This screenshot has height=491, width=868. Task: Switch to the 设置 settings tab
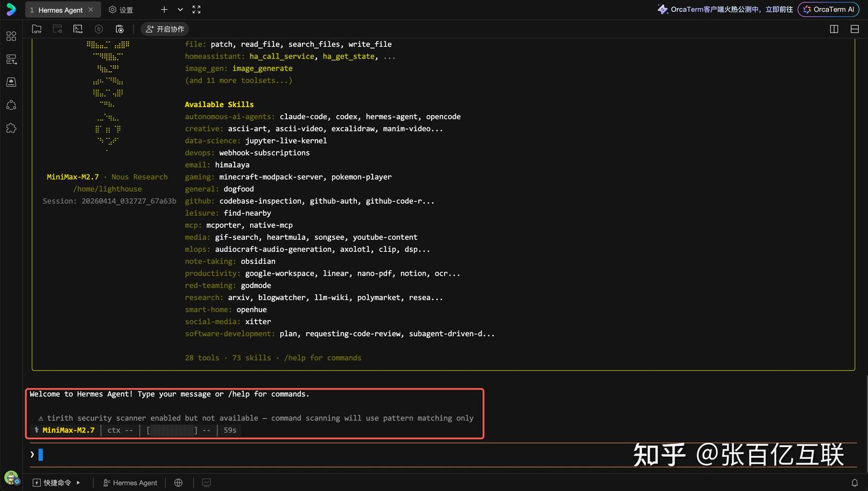pos(121,9)
